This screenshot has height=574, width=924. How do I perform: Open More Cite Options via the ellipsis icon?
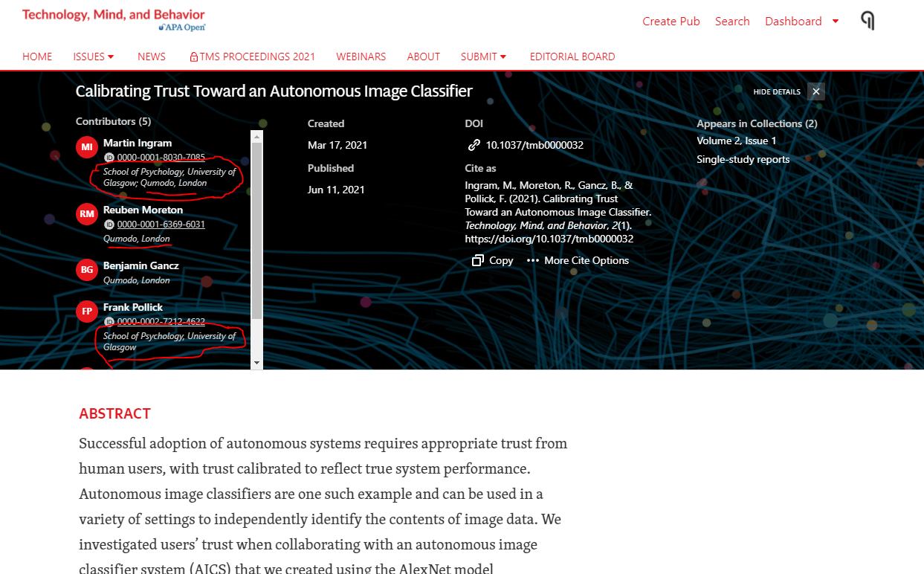pyautogui.click(x=533, y=260)
